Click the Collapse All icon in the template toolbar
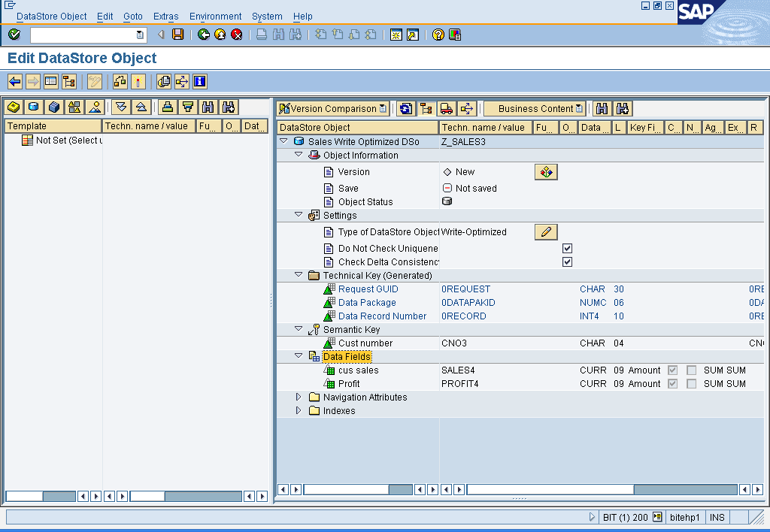This screenshot has height=532, width=770. tap(141, 107)
